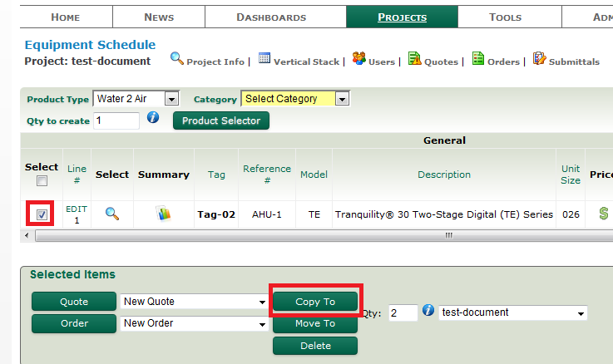Expand the Product Type dropdown

pyautogui.click(x=171, y=99)
